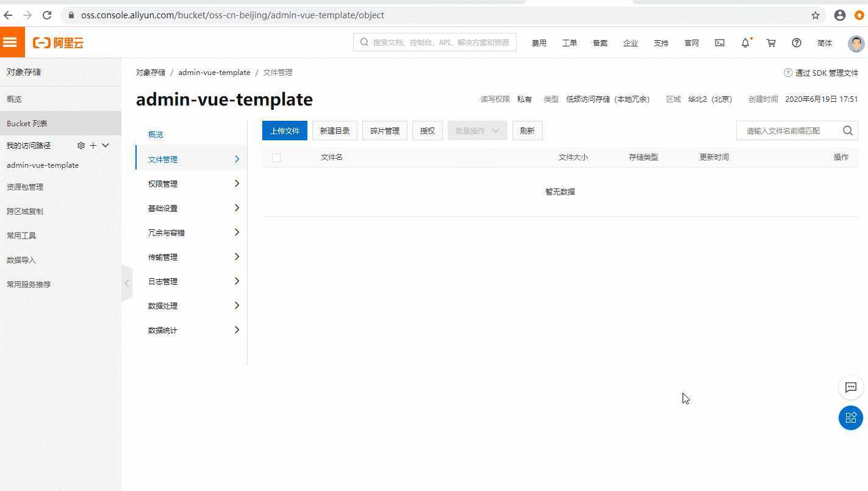Screen dimensions: 868x491
Task: Open the browser profile account icon
Action: click(840, 15)
